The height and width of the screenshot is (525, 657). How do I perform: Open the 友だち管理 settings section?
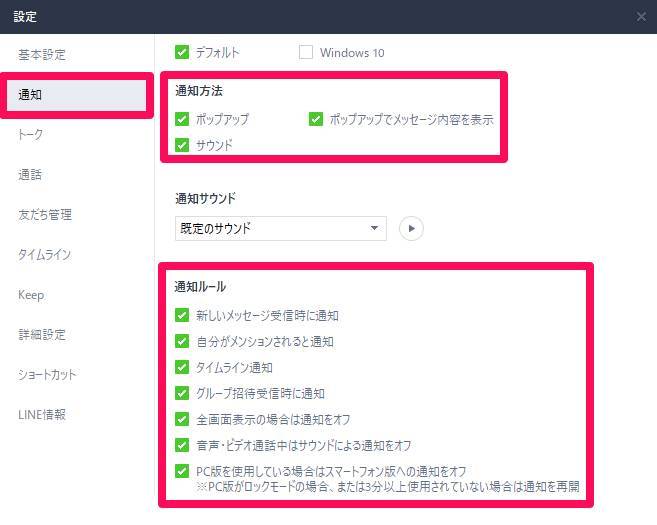click(45, 215)
